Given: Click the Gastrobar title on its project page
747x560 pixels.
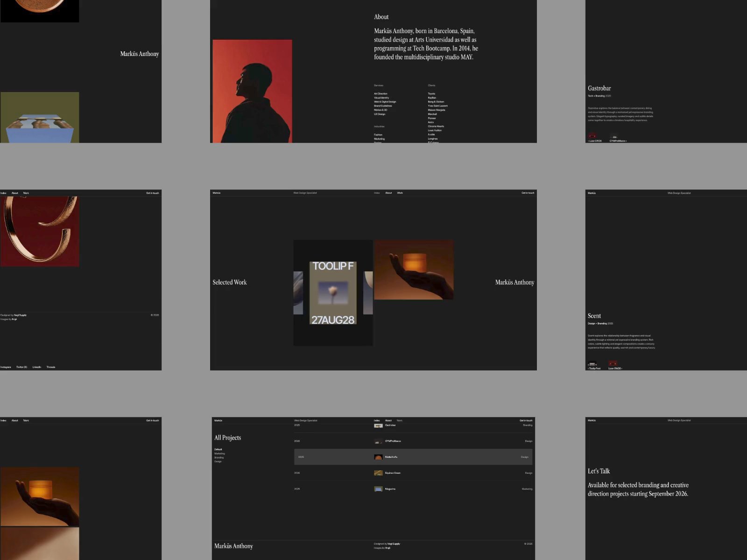Looking at the screenshot, I should coord(599,88).
